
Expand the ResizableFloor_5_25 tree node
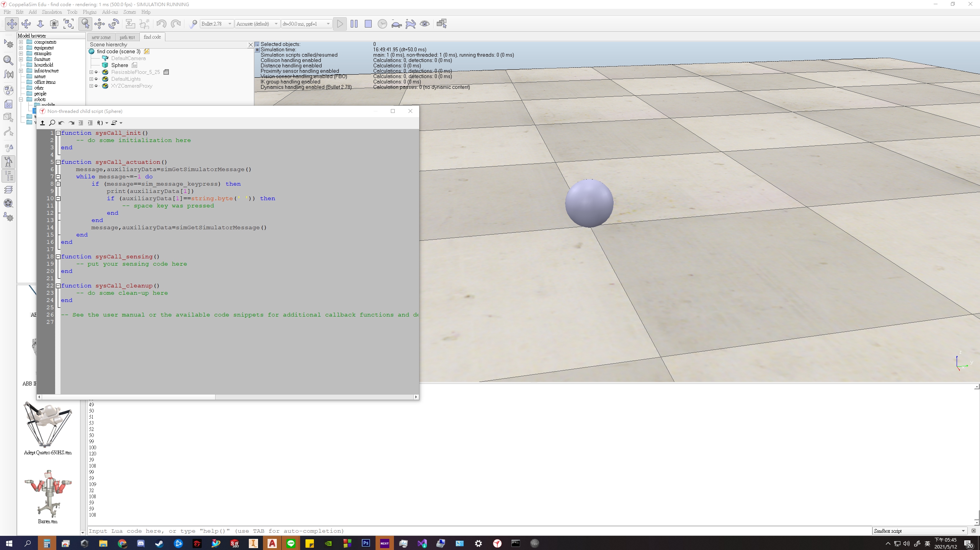click(x=91, y=72)
